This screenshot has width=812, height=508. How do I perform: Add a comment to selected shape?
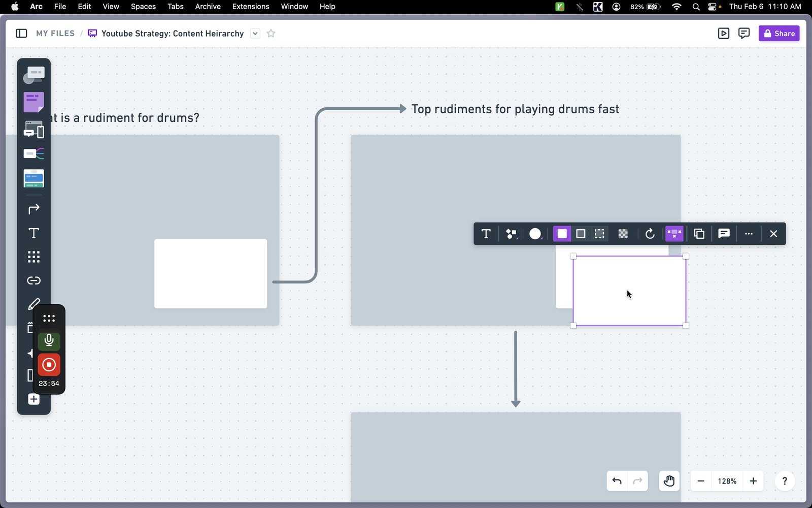(724, 234)
